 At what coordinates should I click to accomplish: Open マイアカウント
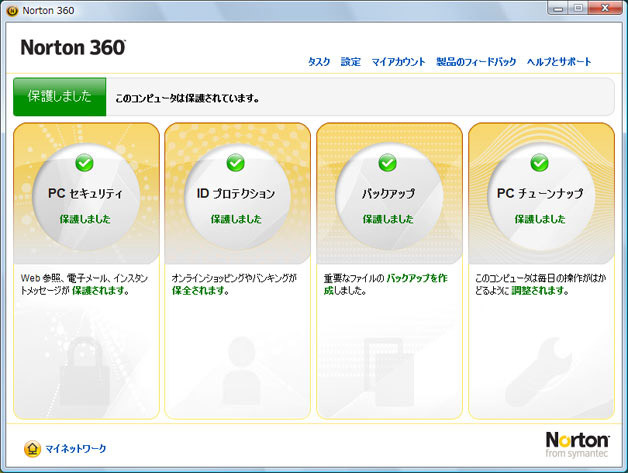398,62
